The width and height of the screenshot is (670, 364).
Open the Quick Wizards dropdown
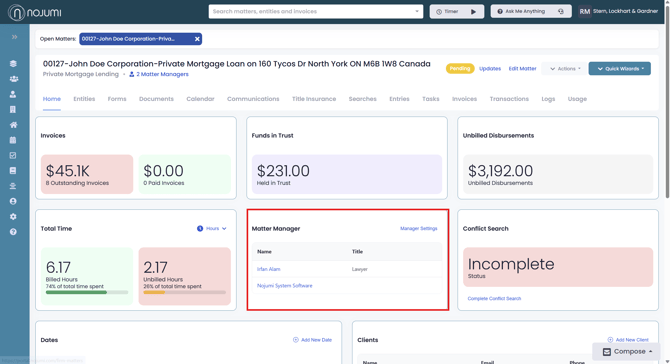(x=620, y=68)
